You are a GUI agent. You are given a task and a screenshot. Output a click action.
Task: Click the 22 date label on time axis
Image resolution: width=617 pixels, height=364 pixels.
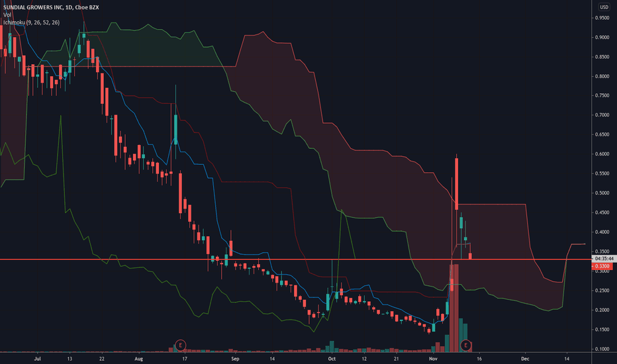[x=101, y=359]
